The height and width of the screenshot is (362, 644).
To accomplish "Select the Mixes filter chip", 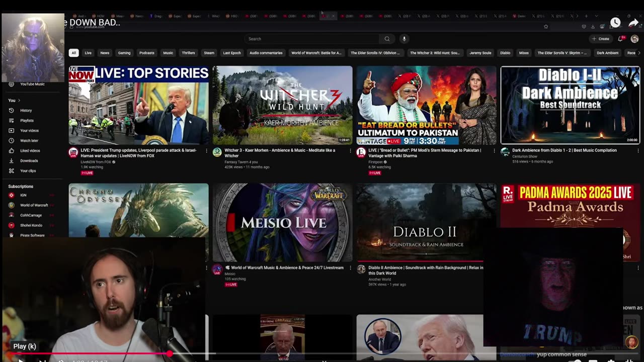I will click(x=524, y=53).
